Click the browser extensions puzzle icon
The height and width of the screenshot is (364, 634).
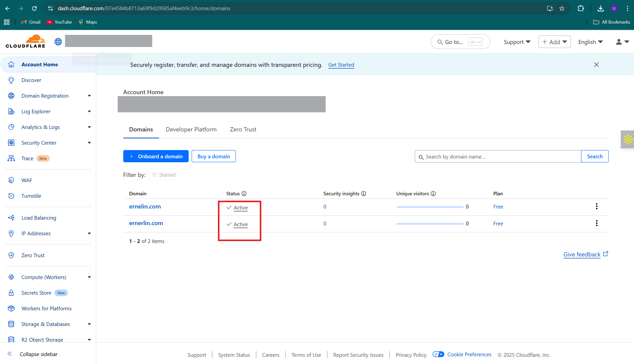581,8
